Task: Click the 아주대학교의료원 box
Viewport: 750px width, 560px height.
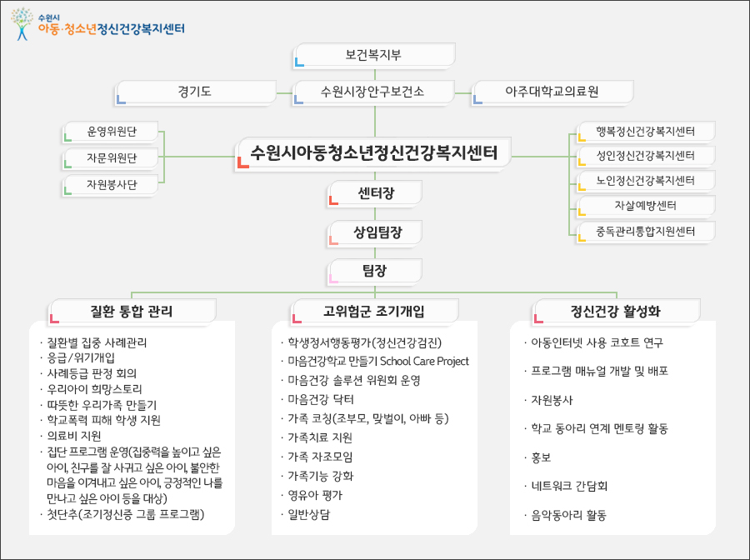Action: (x=552, y=92)
